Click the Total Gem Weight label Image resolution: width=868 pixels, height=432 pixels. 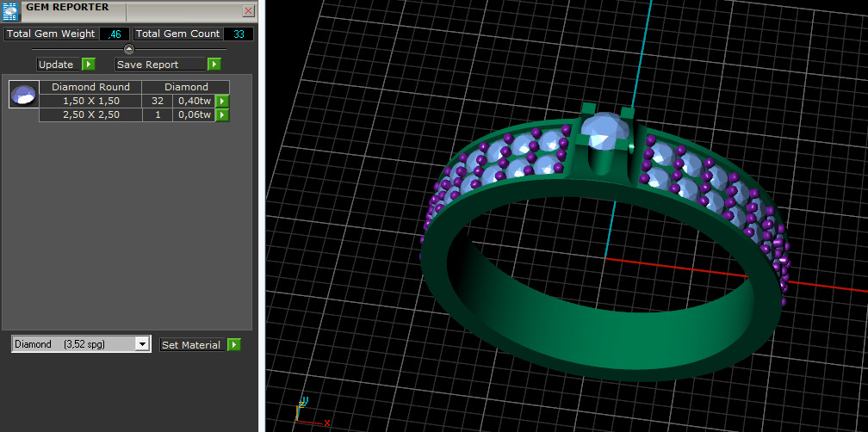click(x=51, y=34)
